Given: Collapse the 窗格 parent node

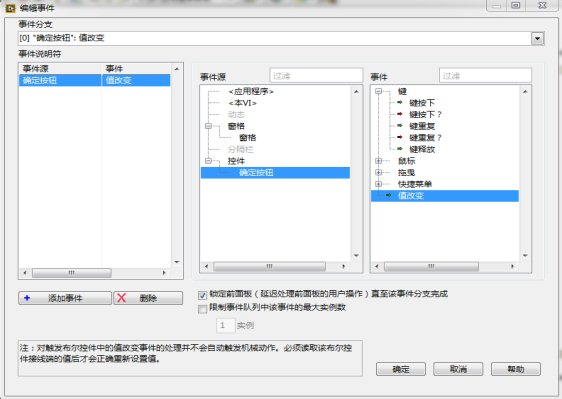Looking at the screenshot, I should pyautogui.click(x=208, y=126).
